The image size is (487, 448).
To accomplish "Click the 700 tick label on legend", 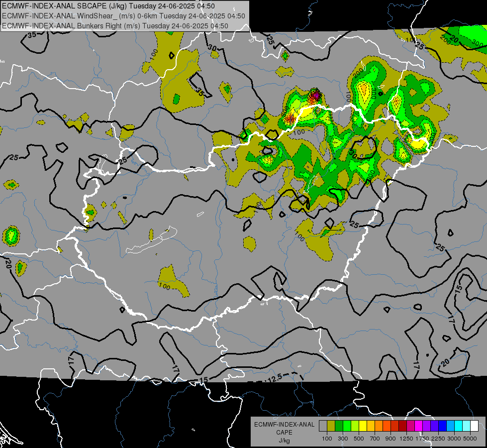I will point(375,439).
